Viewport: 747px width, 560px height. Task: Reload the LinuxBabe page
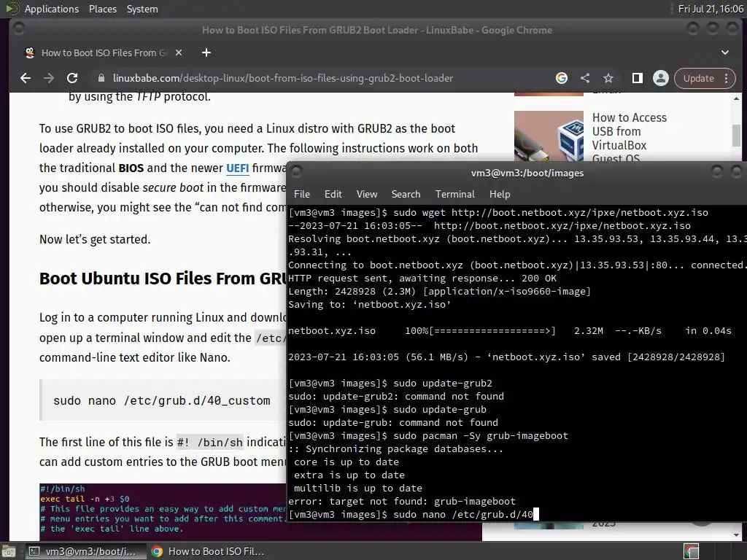click(x=72, y=78)
